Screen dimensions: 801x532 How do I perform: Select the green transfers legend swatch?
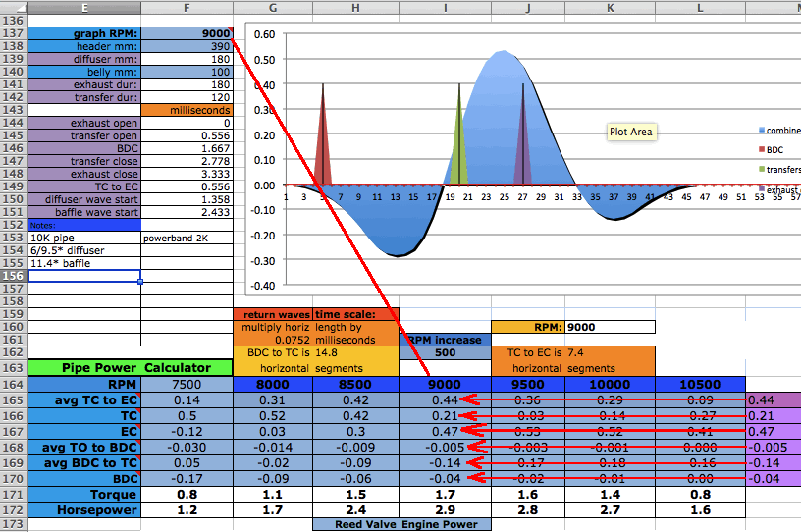[x=762, y=170]
